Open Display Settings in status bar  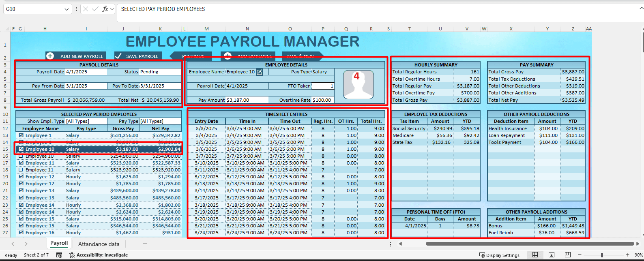[x=499, y=255]
